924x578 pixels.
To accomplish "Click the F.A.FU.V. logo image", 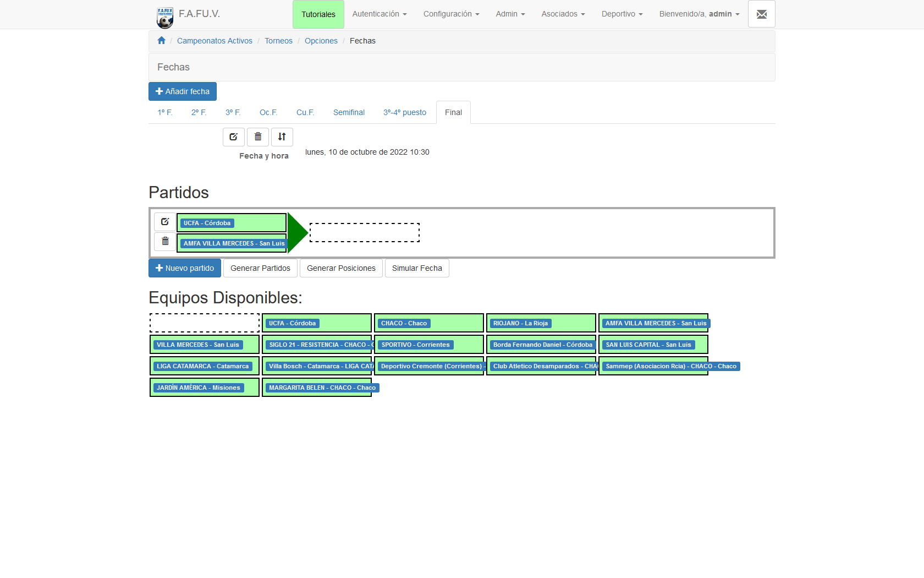I will click(165, 17).
